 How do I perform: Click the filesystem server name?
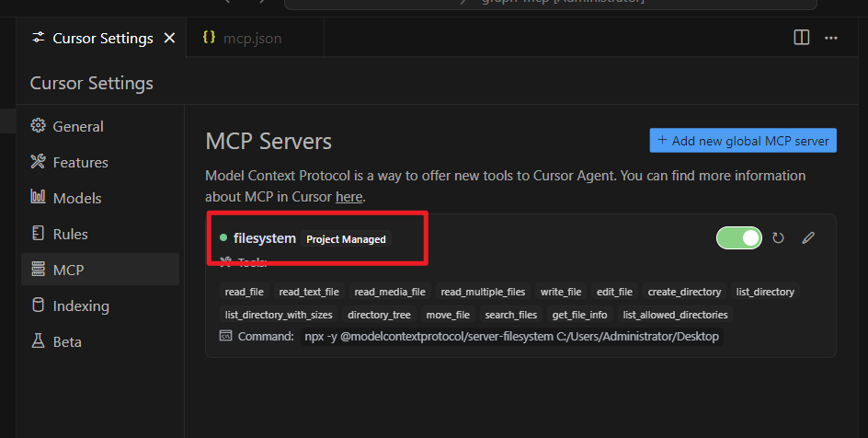pyautogui.click(x=265, y=238)
